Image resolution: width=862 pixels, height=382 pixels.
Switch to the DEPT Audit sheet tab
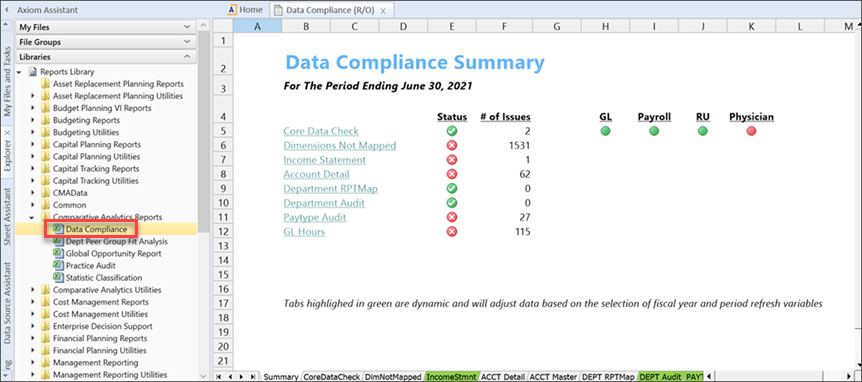coord(660,377)
